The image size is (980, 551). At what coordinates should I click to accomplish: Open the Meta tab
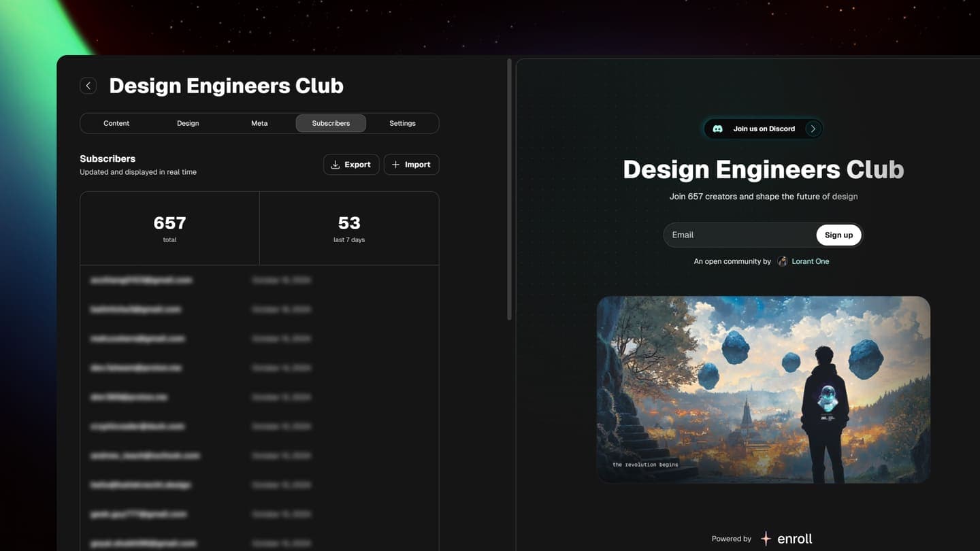(259, 123)
